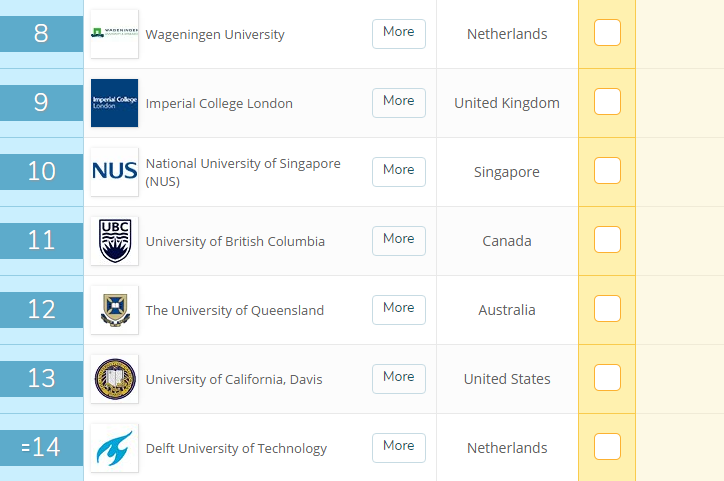The image size is (724, 481).
Task: Expand More details for Wageningen University
Action: coord(398,33)
